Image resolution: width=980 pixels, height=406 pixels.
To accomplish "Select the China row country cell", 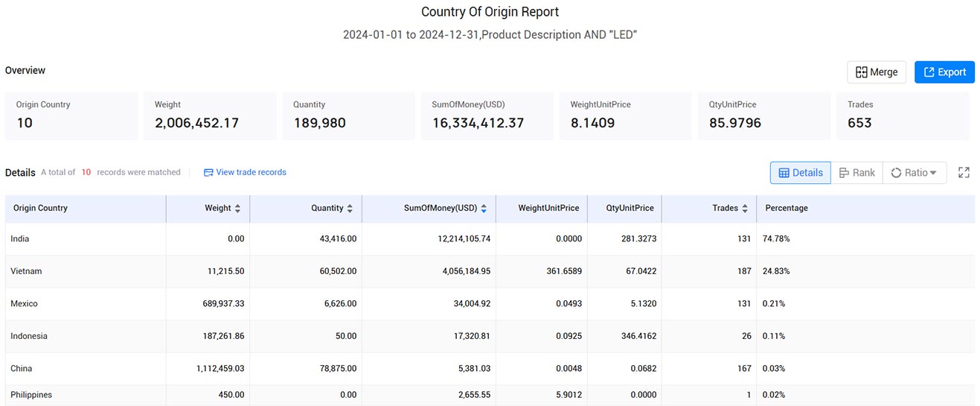I will [86, 369].
